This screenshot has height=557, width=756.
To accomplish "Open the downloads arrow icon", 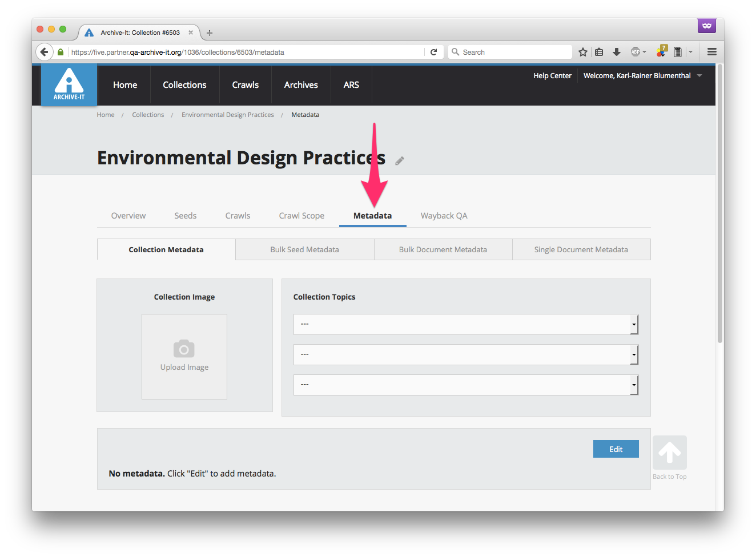I will tap(617, 52).
